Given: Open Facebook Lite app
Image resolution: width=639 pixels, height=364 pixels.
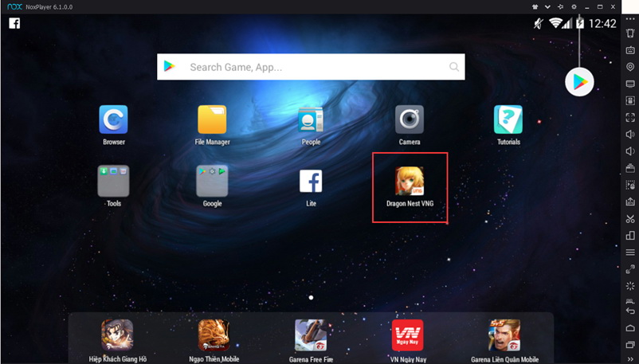Looking at the screenshot, I should coord(311,182).
